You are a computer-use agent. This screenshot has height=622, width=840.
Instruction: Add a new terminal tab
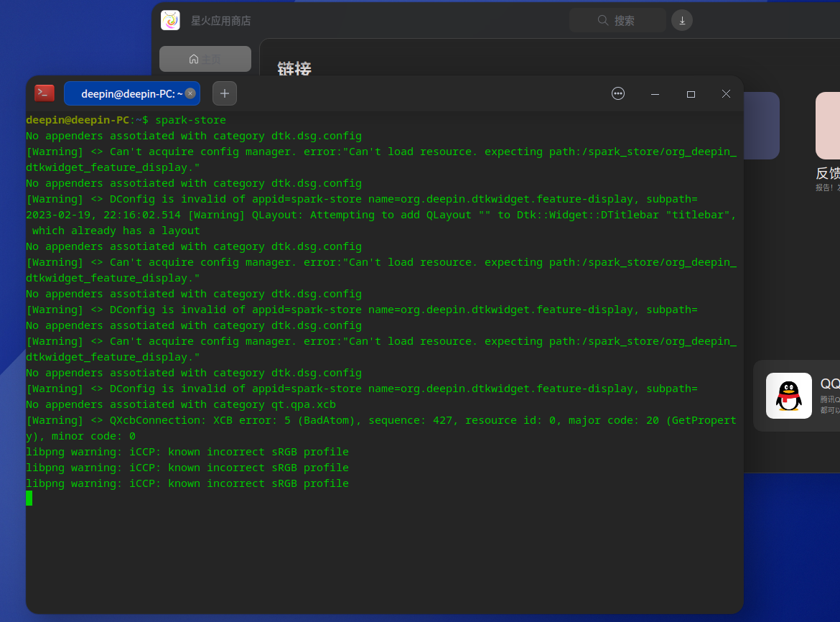[x=225, y=93]
